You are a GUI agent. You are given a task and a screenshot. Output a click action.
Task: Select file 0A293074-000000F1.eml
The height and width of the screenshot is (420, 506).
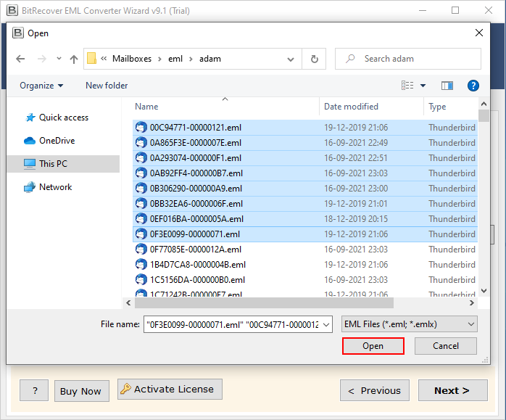tap(305, 158)
